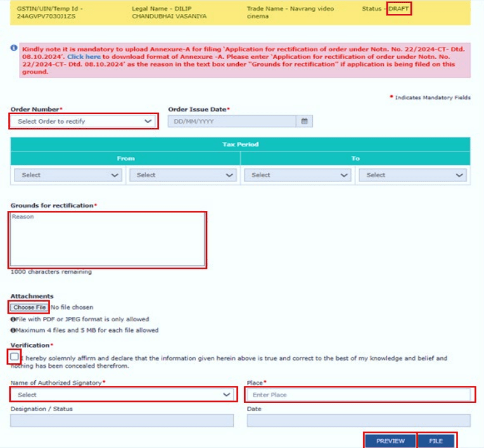Expand the first Select dropdown under From
Image resolution: width=484 pixels, height=448 pixels.
pyautogui.click(x=68, y=176)
